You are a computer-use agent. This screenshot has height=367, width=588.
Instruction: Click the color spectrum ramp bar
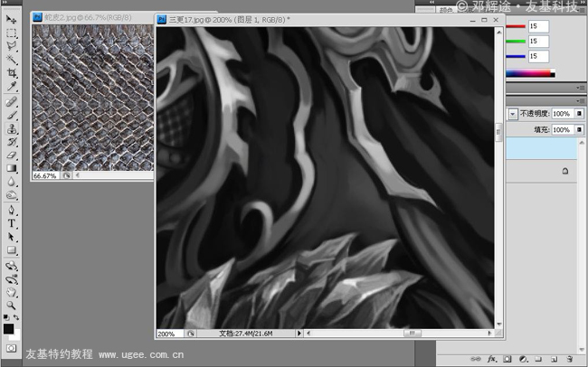coord(530,73)
